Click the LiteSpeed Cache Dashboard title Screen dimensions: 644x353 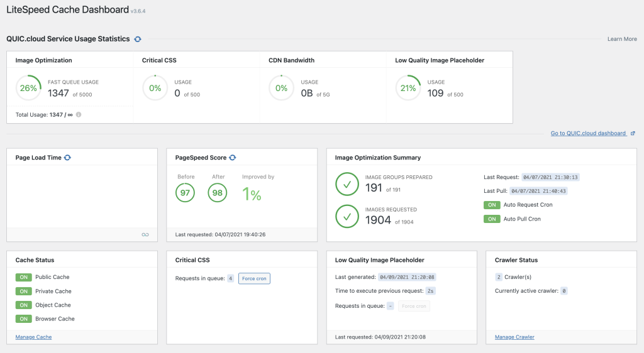(67, 9)
